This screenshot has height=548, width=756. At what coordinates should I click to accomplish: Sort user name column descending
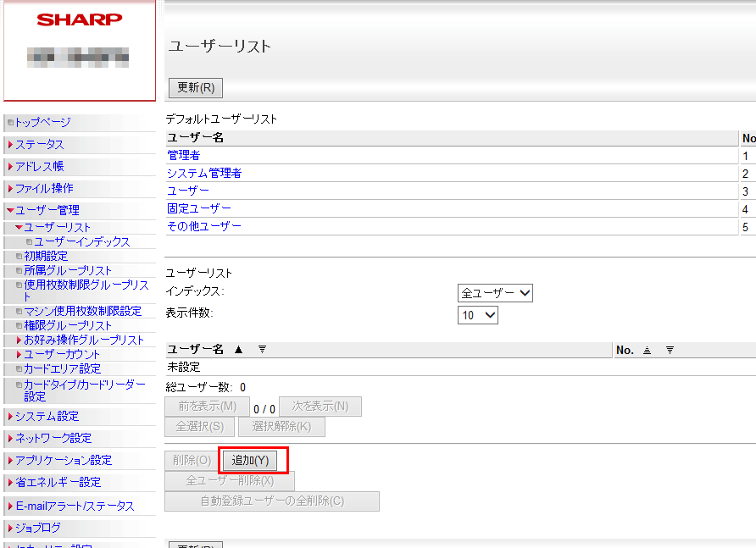(262, 350)
